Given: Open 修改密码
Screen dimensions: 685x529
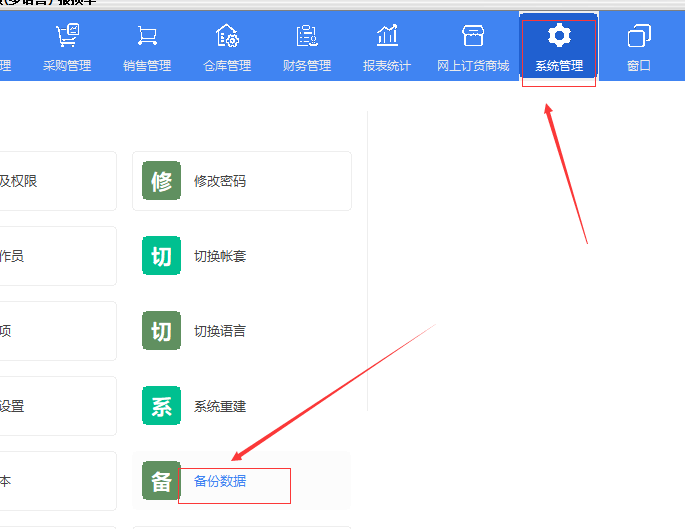Looking at the screenshot, I should click(x=220, y=181).
